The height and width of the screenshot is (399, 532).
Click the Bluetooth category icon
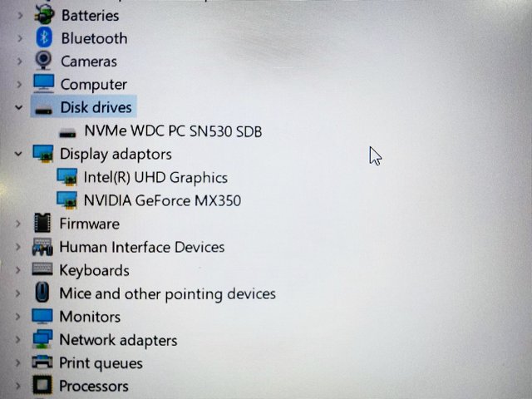click(44, 37)
